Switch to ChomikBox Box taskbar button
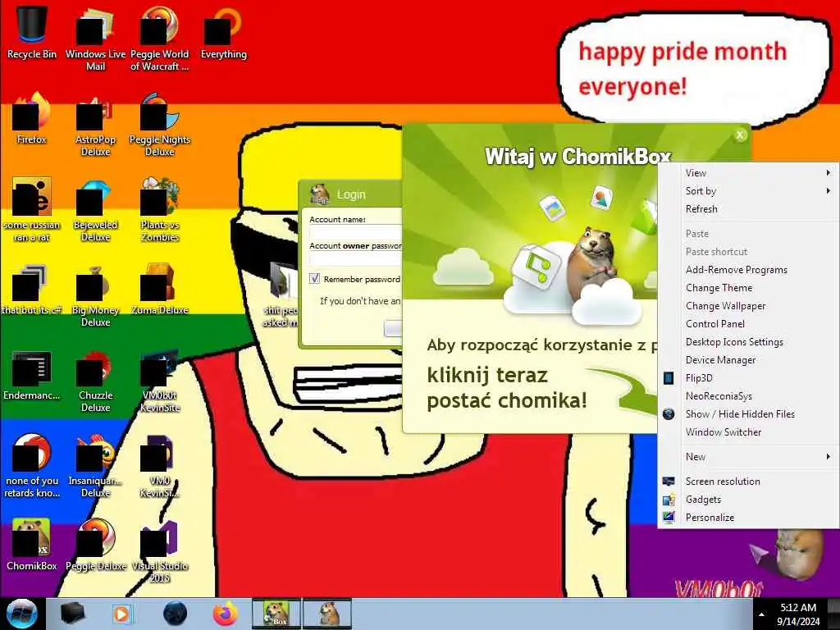This screenshot has height=630, width=840. 276,614
